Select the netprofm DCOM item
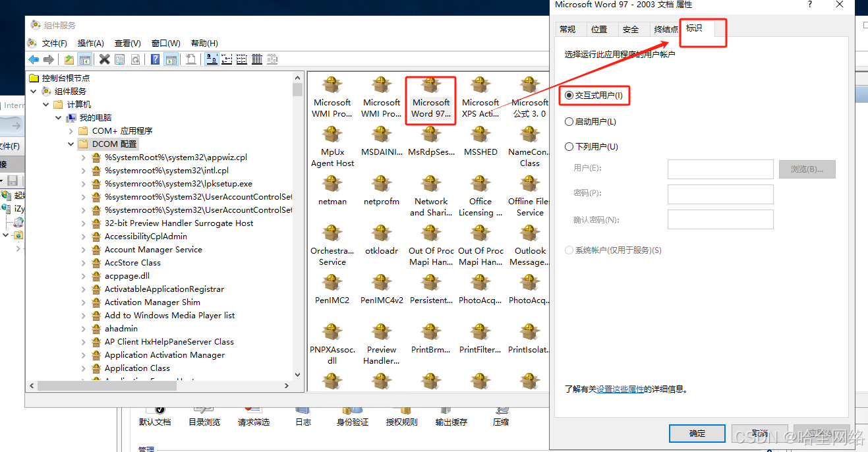Screen dimensions: 868x452 click(x=382, y=191)
